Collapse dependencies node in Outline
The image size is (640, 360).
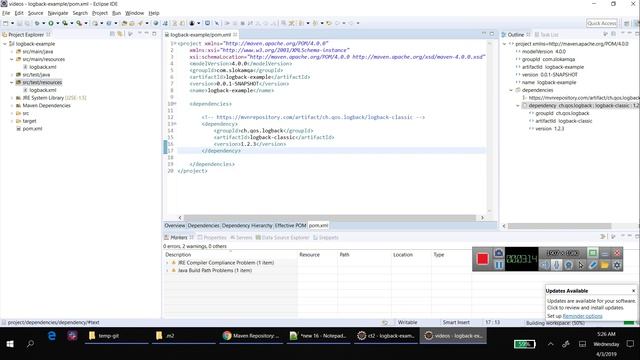coord(511,90)
